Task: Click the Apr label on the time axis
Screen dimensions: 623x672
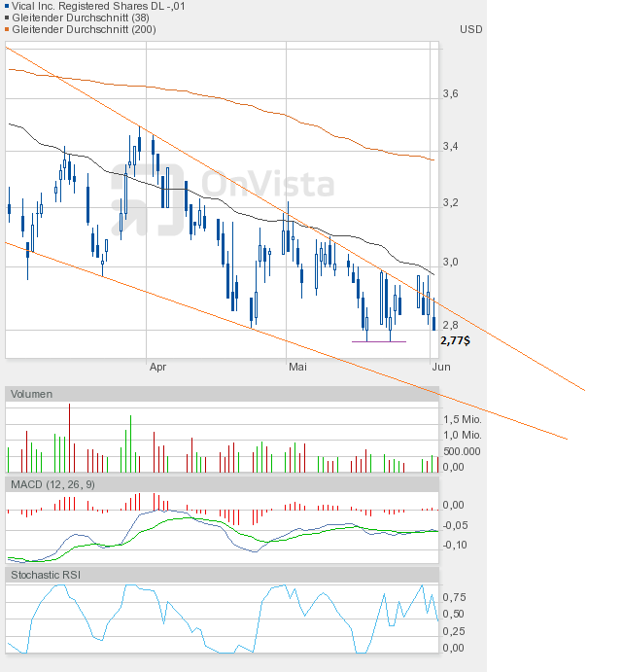Action: coord(157,368)
